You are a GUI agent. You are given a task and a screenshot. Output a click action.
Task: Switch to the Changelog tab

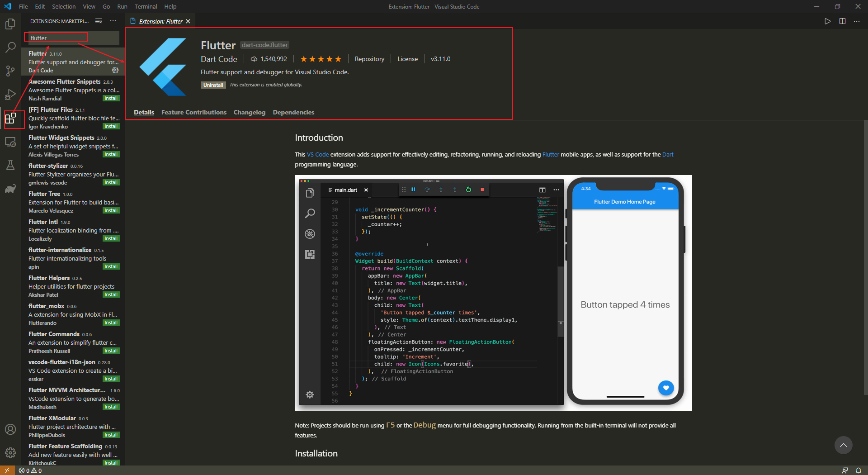pyautogui.click(x=250, y=112)
